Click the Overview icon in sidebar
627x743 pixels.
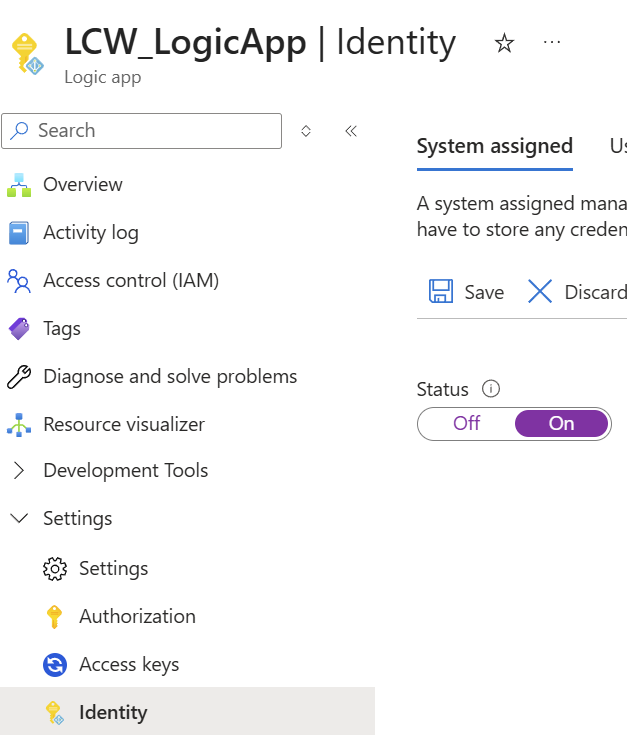(19, 185)
